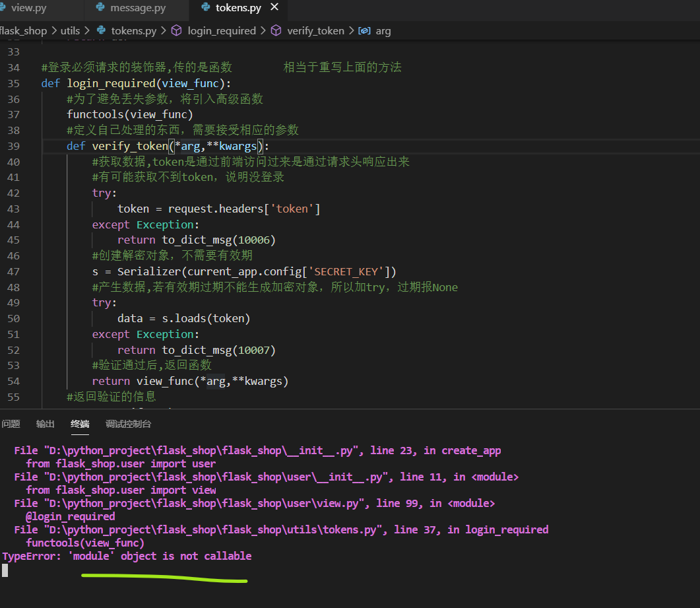Switch to the view.py editor tab

(28, 8)
